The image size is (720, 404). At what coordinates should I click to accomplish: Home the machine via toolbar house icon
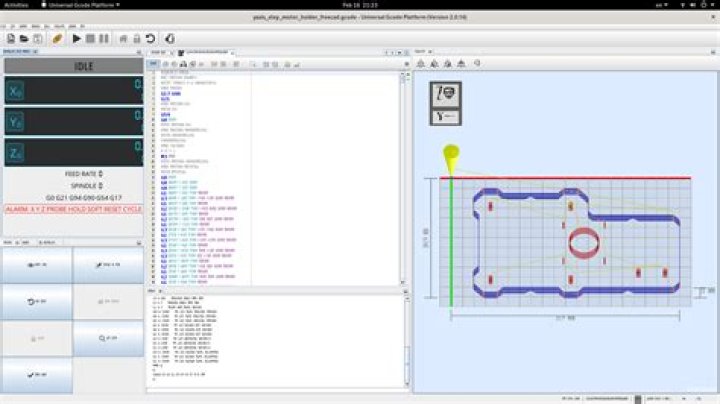[123, 39]
